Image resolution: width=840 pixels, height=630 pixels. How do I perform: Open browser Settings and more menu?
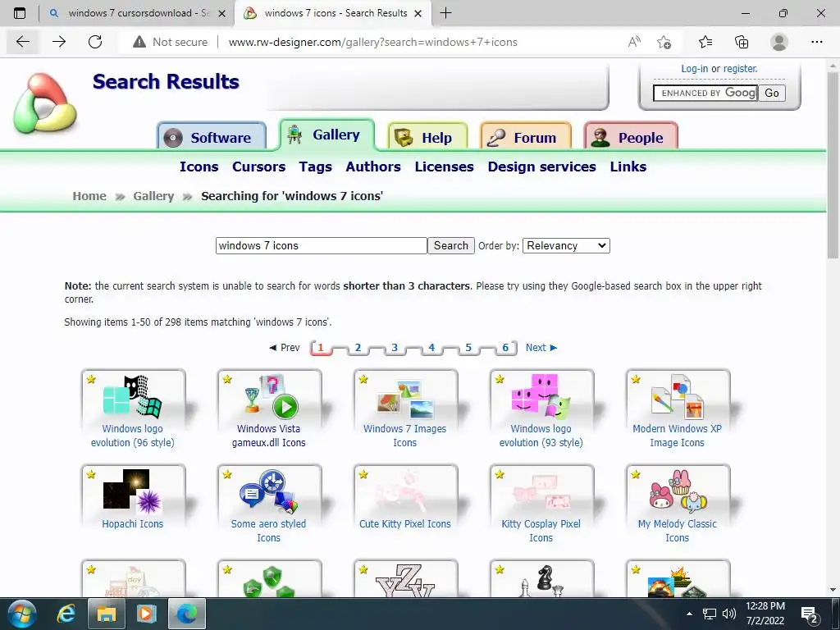coord(816,42)
